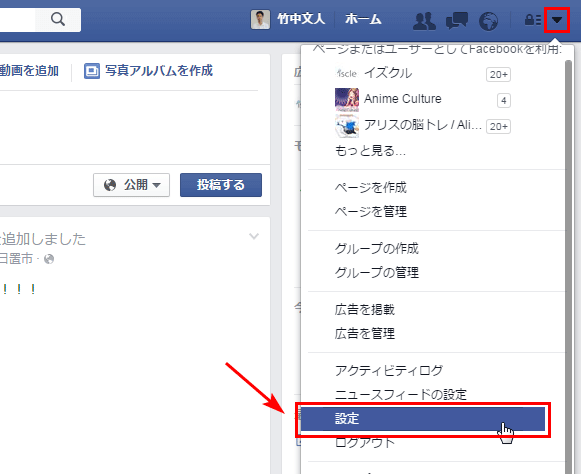Open the post options chevron

coord(254,236)
